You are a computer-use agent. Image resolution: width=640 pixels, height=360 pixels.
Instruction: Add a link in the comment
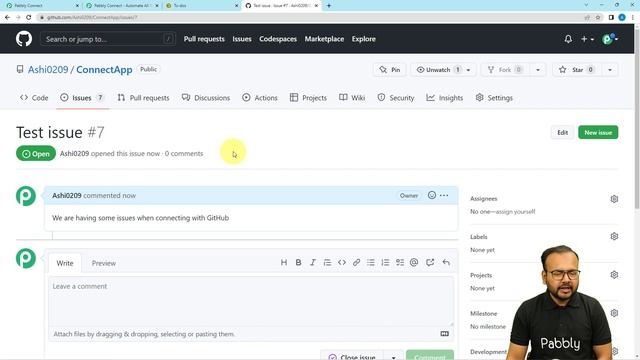tap(356, 262)
